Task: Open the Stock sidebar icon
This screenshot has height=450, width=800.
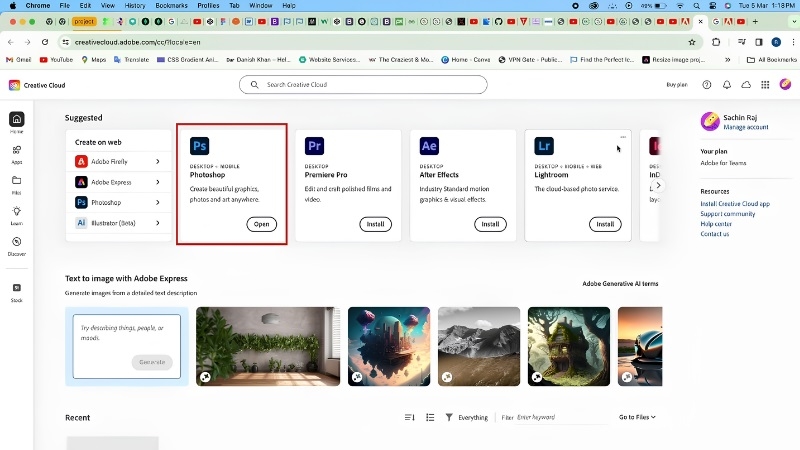Action: coord(16,288)
